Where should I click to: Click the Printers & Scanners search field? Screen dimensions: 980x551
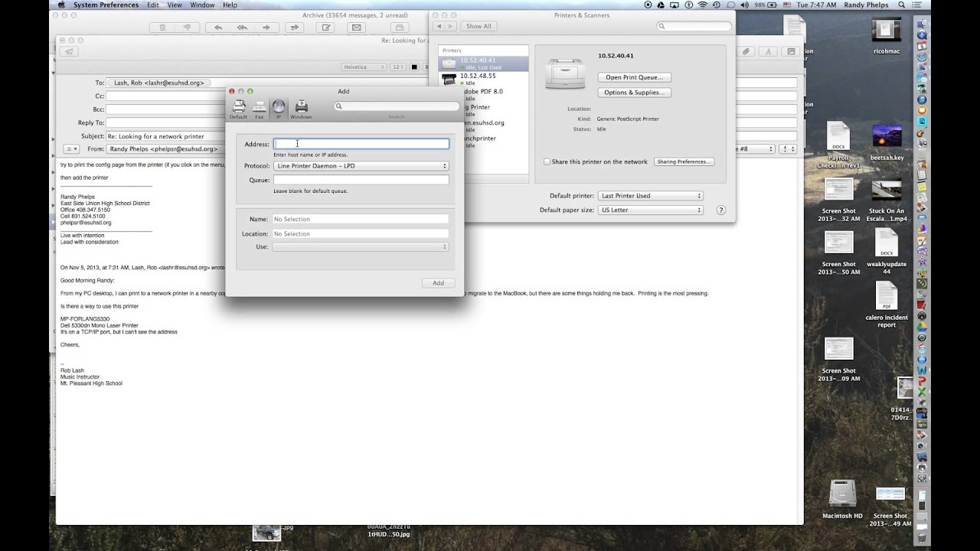[693, 26]
